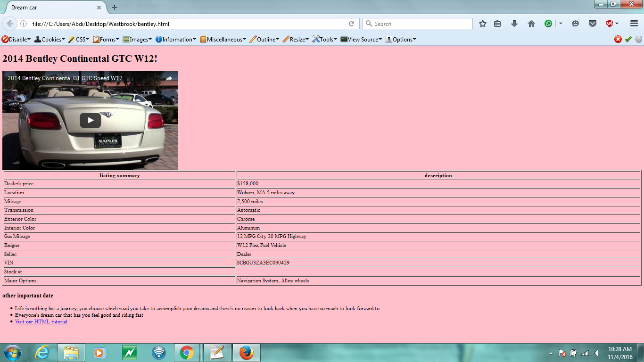This screenshot has width=644, height=362.
Task: Click the '12 MPG City 20 MPG Highway' cell
Action: tap(438, 236)
